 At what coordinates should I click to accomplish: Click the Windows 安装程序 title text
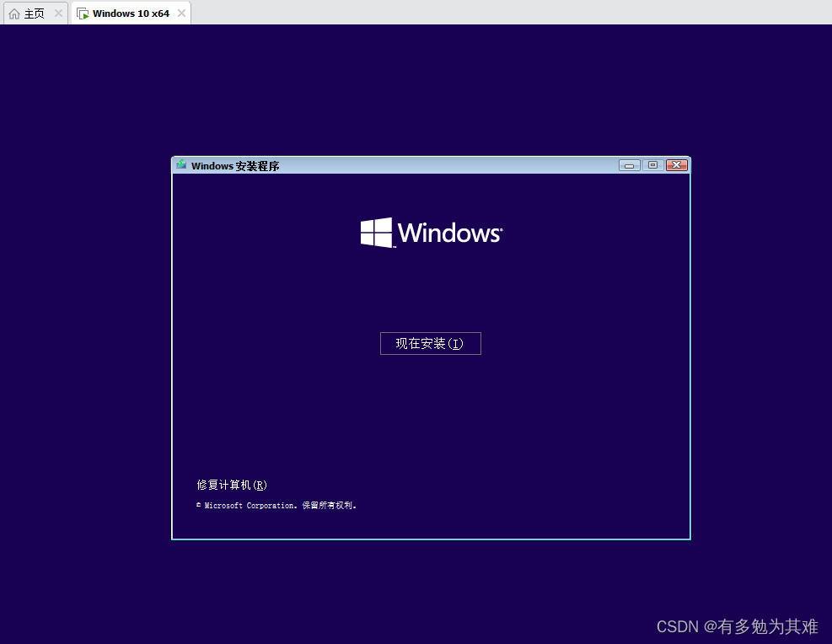[x=235, y=166]
